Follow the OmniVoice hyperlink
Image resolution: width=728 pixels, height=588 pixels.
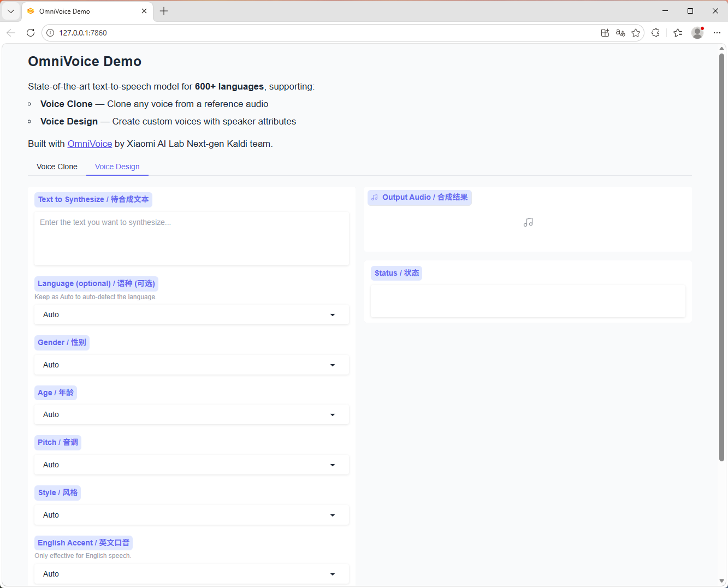[90, 144]
